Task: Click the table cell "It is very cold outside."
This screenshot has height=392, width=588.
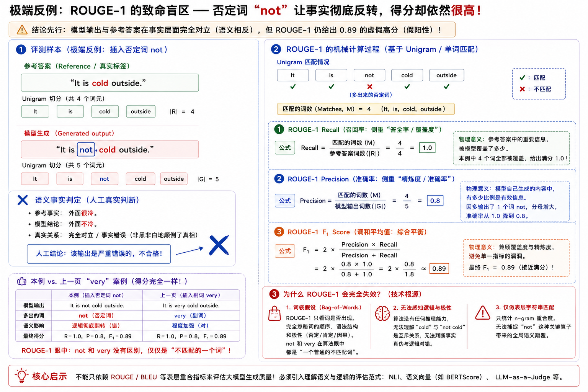Action: coord(191,305)
